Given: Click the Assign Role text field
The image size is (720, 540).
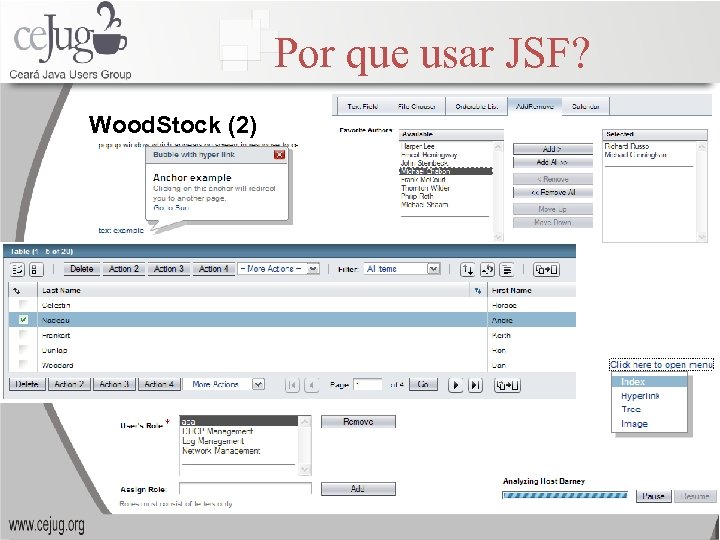Looking at the screenshot, I should point(245,489).
